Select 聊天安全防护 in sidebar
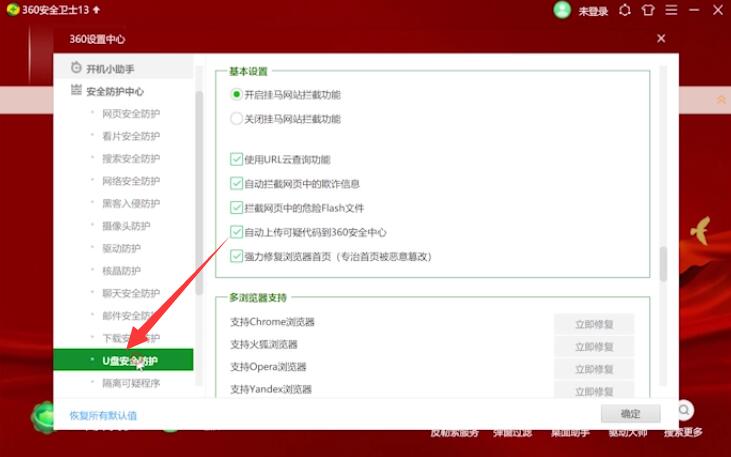 [131, 293]
